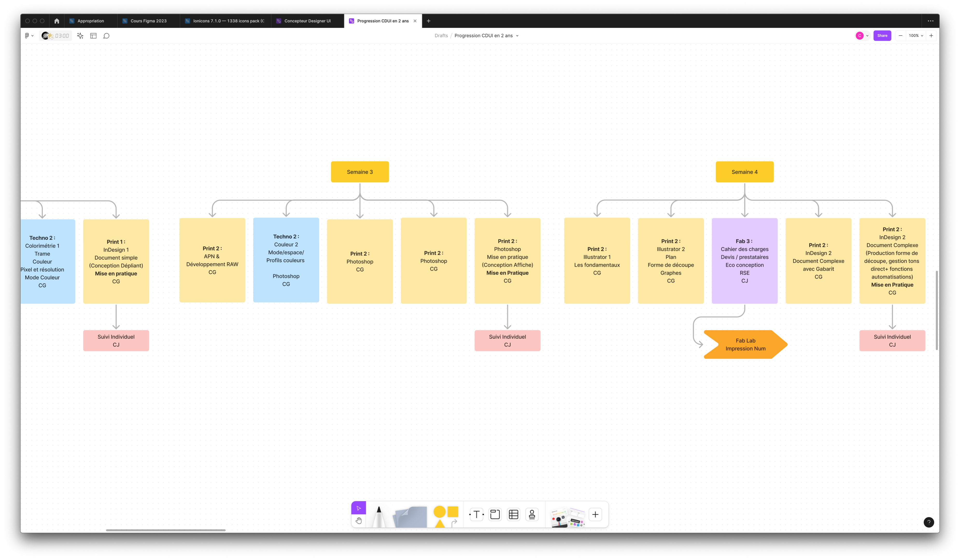
Task: Open the Figma main menu dropdown
Action: tap(29, 36)
